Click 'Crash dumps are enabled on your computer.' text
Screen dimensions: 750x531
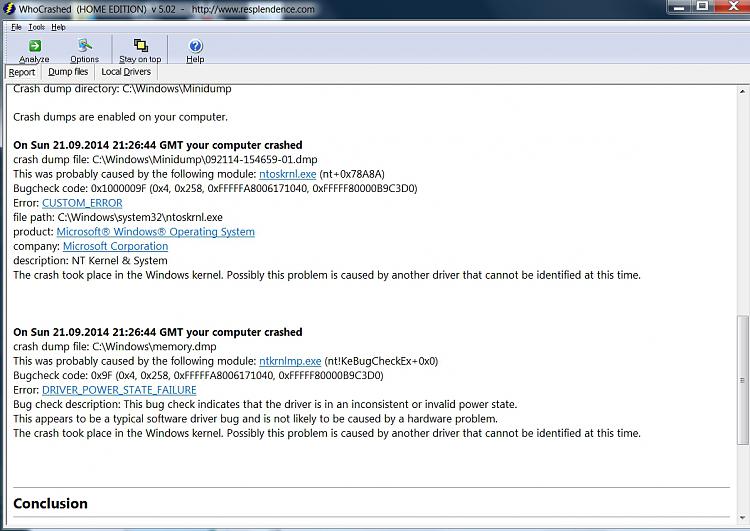pyautogui.click(x=121, y=117)
